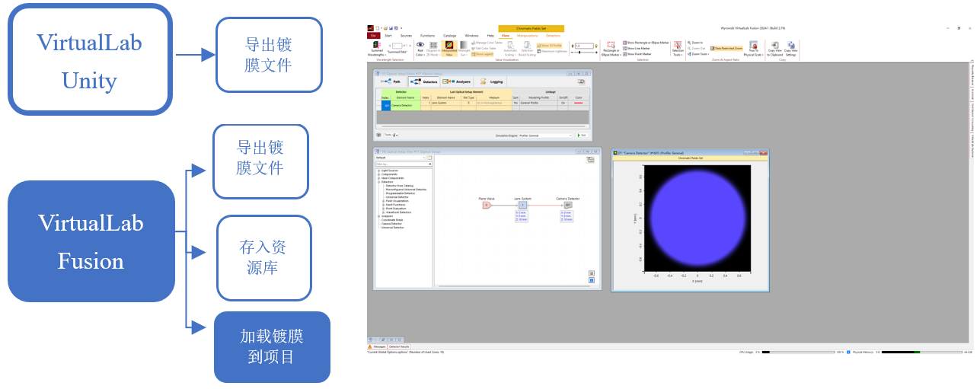Click the Go button to run simulation

tap(583, 136)
